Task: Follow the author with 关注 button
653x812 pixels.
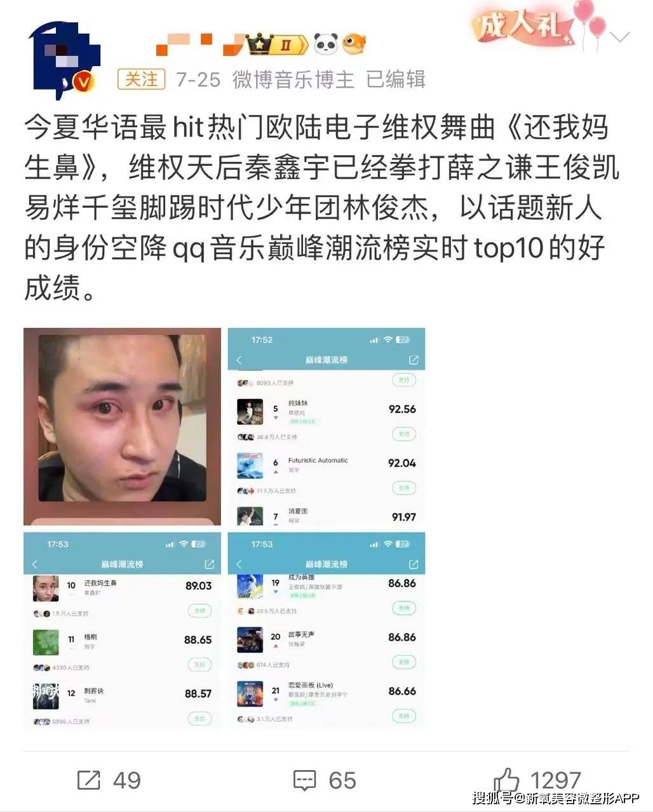Action: click(141, 79)
